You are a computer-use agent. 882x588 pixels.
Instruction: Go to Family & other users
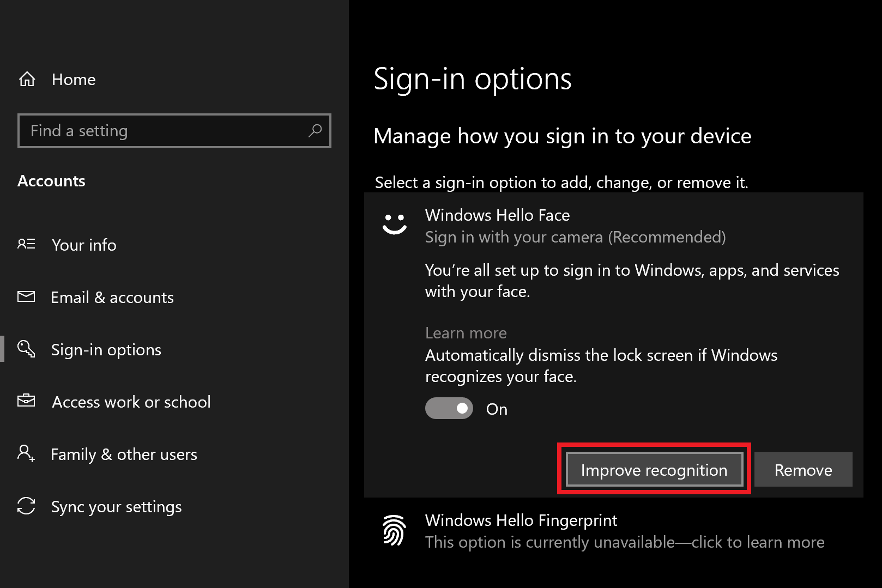[x=124, y=454]
